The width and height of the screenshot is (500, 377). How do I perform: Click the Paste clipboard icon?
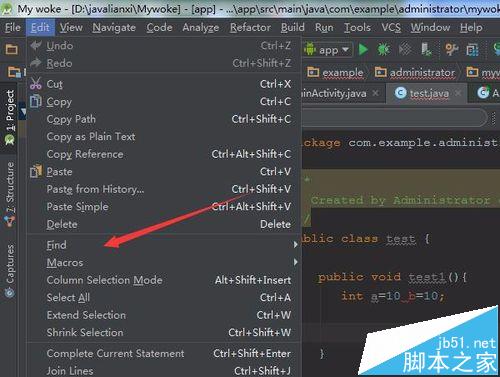[36, 171]
